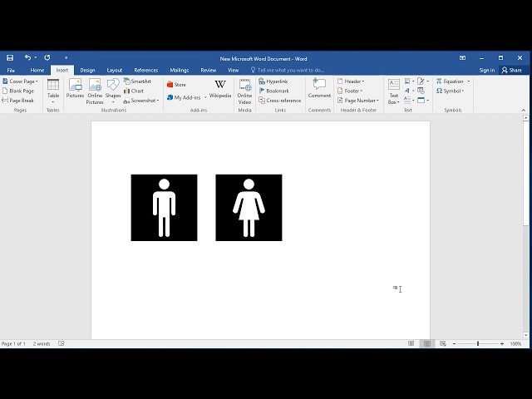Click Sign in

pyautogui.click(x=487, y=70)
